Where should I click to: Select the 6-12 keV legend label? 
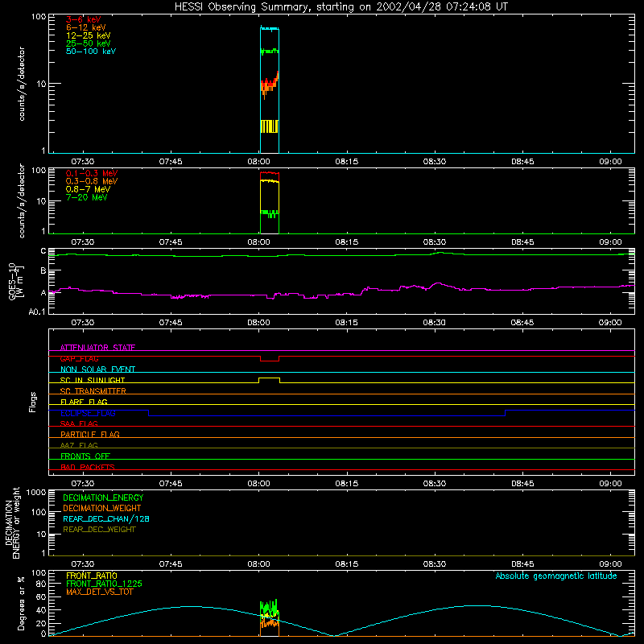tap(86, 27)
